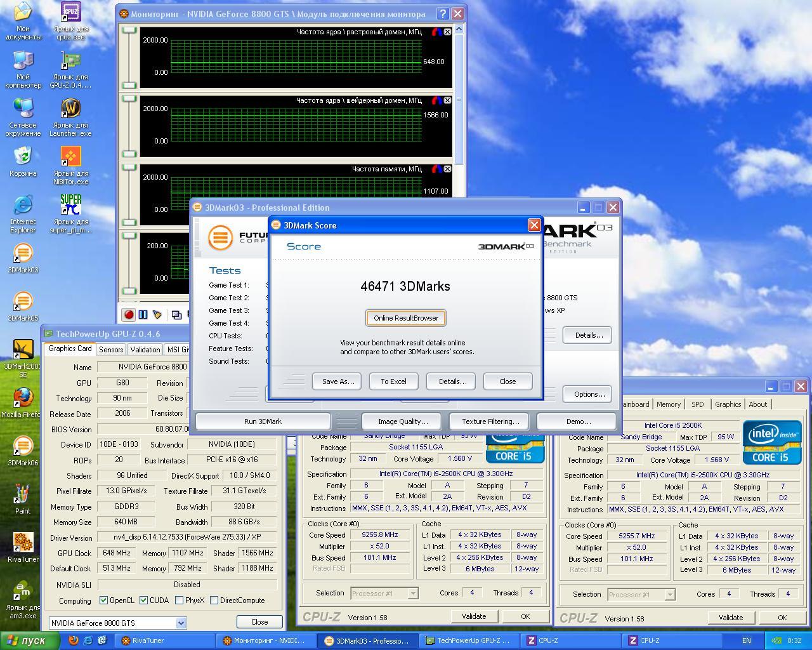The width and height of the screenshot is (812, 650).
Task: Switch to the Sensors tab in GPU-Z
Action: 111,349
